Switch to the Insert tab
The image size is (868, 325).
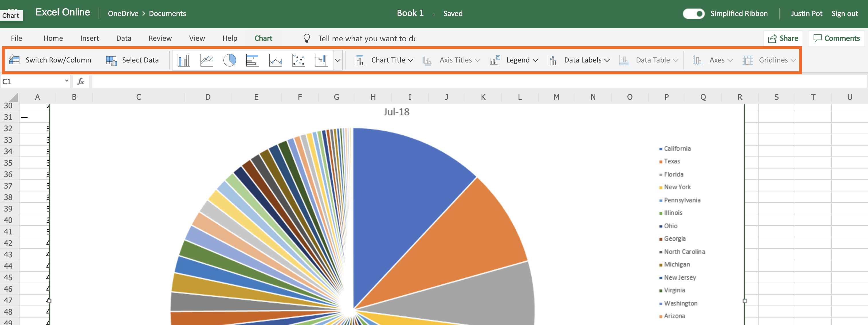90,38
